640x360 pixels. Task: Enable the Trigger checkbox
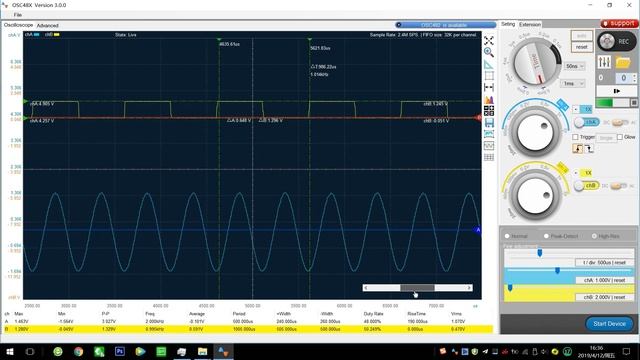coord(575,137)
